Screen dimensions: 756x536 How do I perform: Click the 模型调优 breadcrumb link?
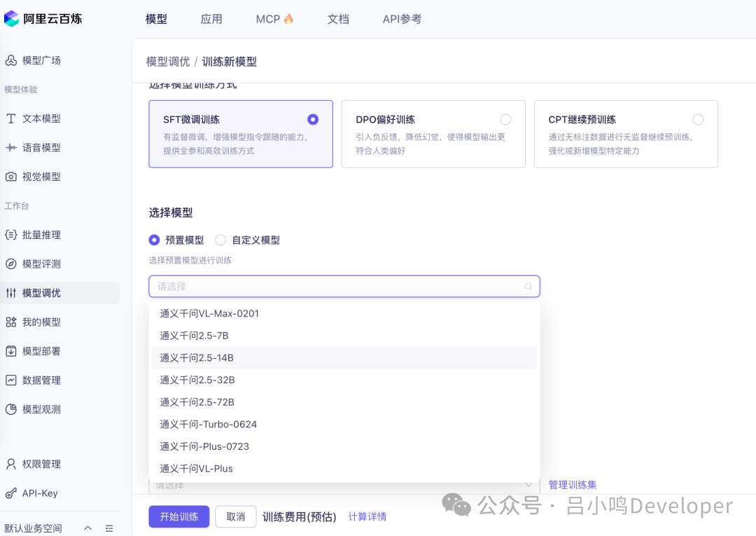(x=168, y=62)
